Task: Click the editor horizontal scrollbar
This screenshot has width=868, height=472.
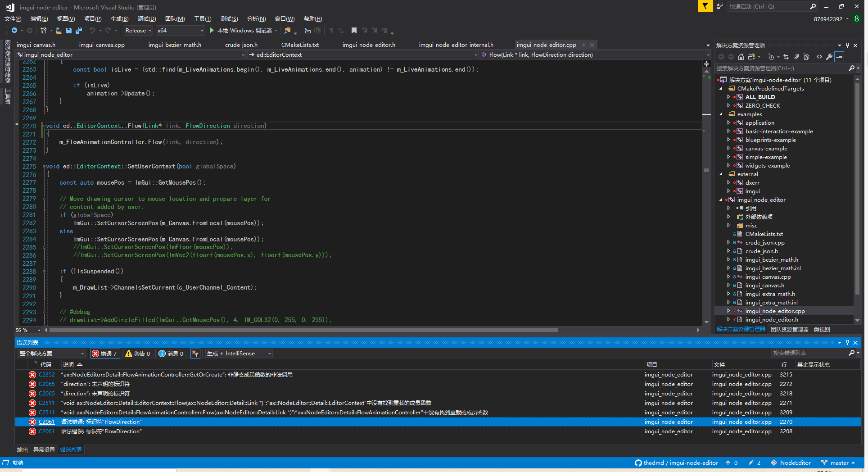Action: click(x=304, y=330)
